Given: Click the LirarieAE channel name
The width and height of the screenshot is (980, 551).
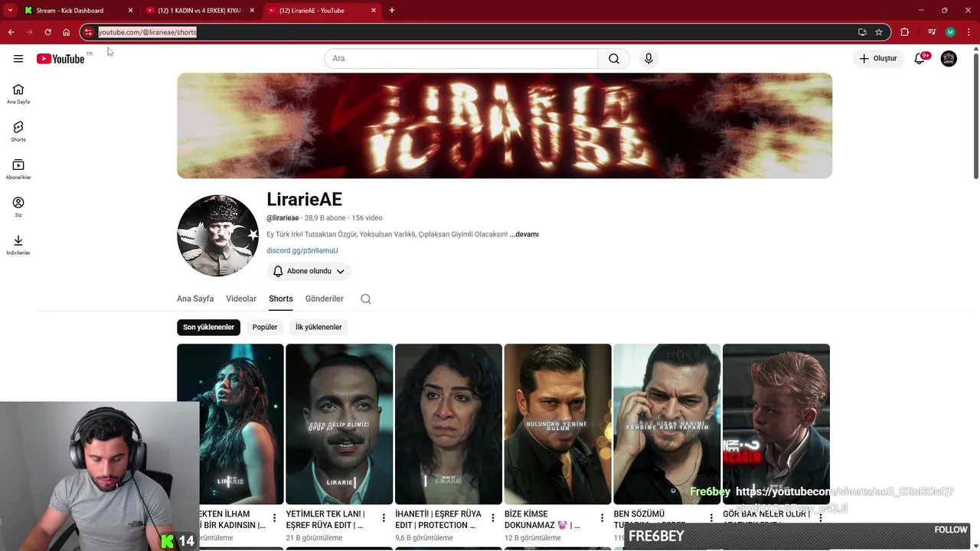Looking at the screenshot, I should pos(304,199).
